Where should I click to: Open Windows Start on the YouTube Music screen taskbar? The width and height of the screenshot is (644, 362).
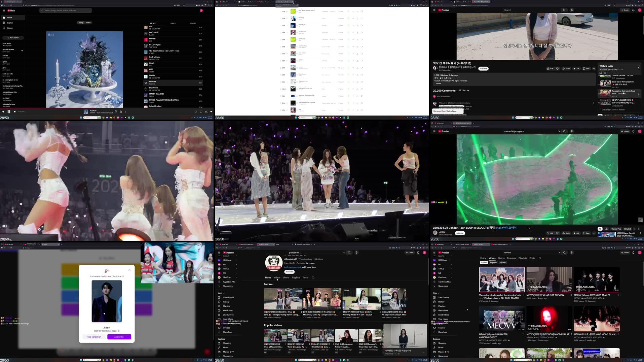click(x=81, y=118)
